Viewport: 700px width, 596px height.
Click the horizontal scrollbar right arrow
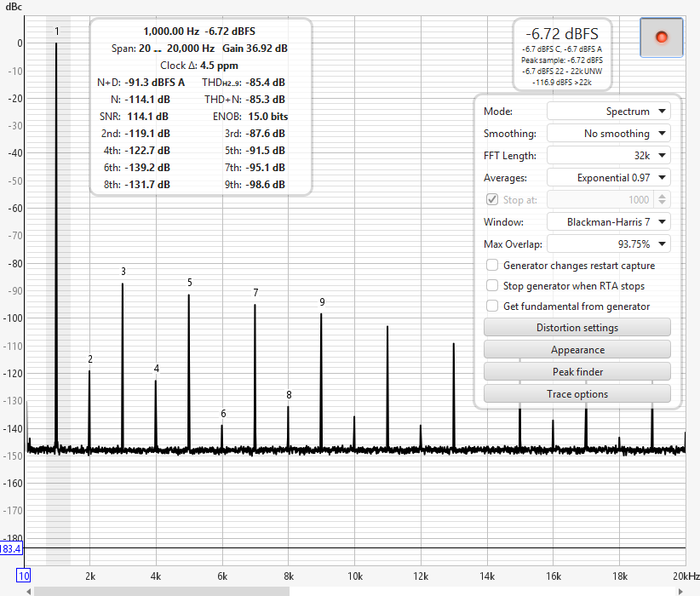coord(680,592)
